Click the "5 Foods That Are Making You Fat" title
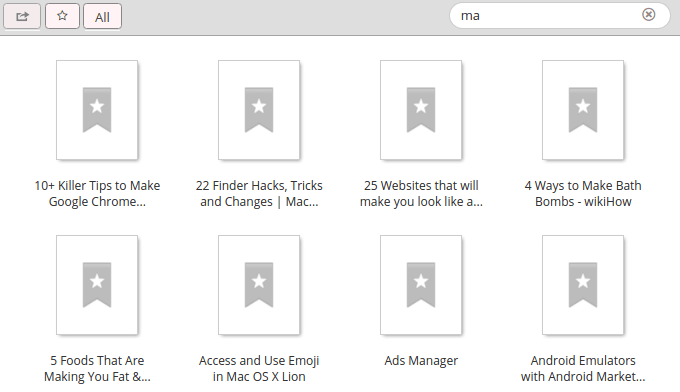This screenshot has height=392, width=680. [97, 369]
